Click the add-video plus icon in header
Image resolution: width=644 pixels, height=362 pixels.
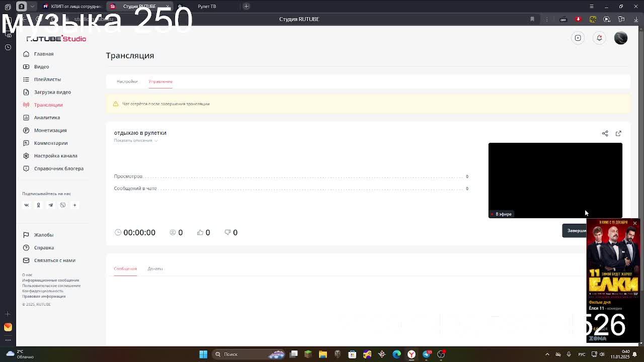coord(578,38)
